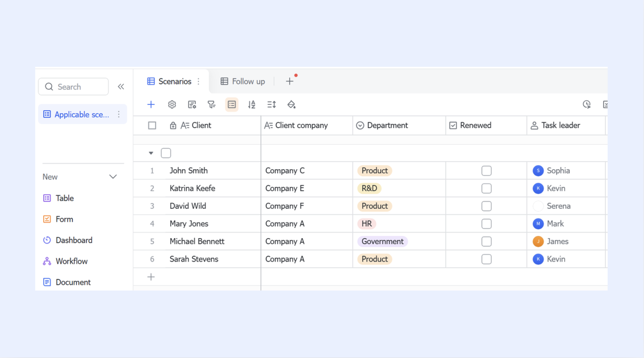This screenshot has width=644, height=358.
Task: Open the field configuration icon in toolbar
Action: [192, 104]
